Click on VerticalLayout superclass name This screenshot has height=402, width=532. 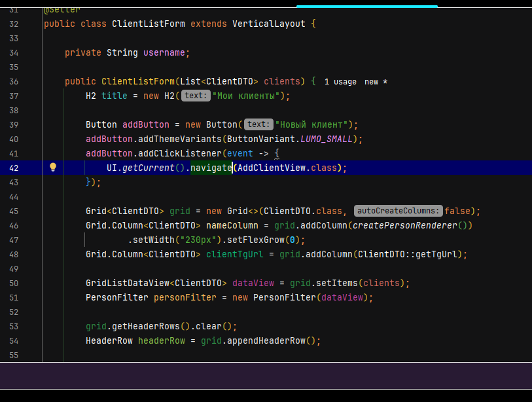pos(269,24)
